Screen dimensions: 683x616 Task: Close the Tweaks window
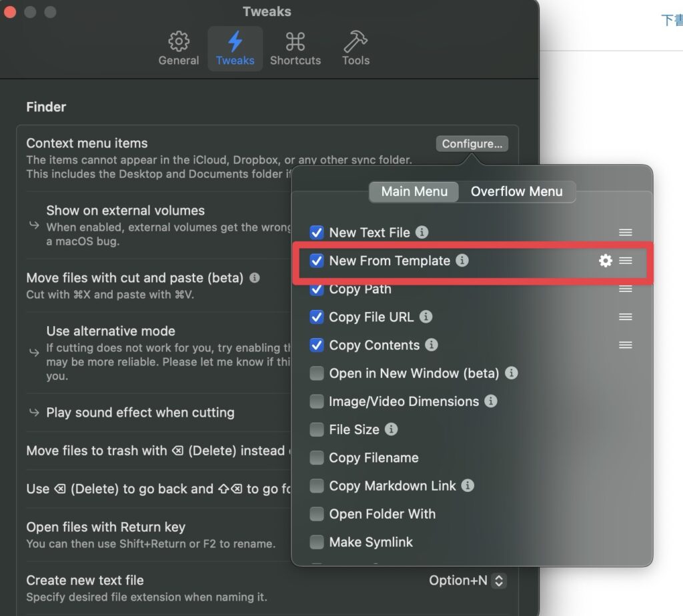[x=10, y=12]
